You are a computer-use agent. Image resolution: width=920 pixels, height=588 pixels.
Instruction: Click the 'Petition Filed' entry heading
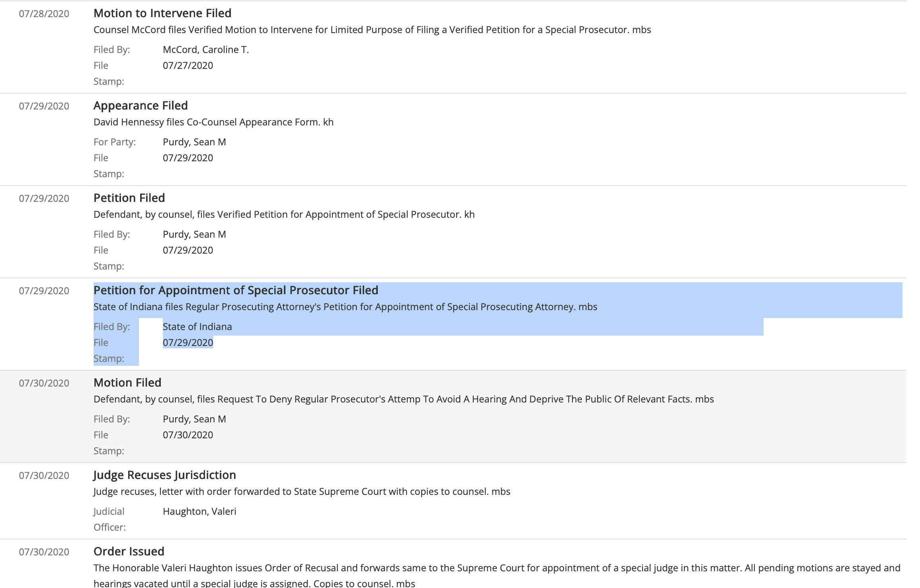coord(129,198)
